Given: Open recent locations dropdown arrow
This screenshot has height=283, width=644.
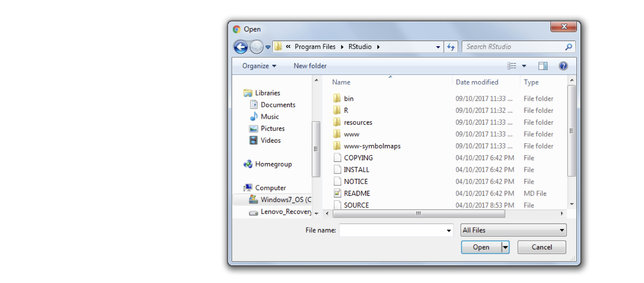Looking at the screenshot, I should click(268, 47).
